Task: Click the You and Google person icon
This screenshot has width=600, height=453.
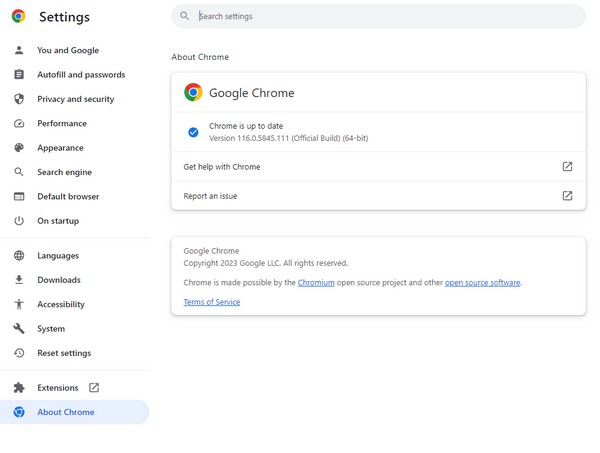Action: 19,50
